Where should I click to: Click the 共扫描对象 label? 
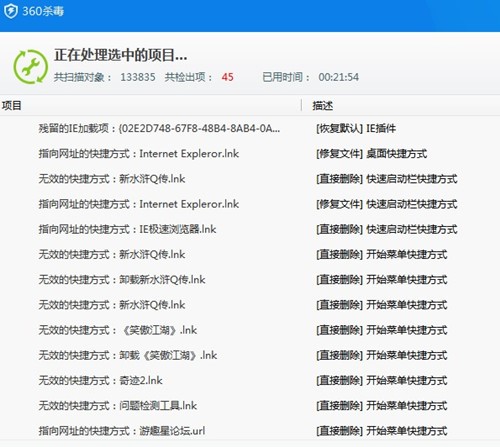click(83, 77)
